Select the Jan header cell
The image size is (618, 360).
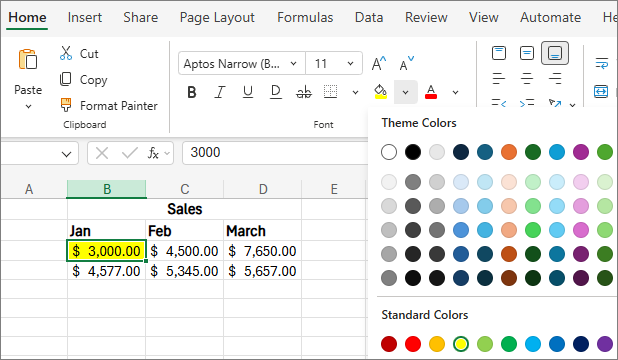point(106,231)
